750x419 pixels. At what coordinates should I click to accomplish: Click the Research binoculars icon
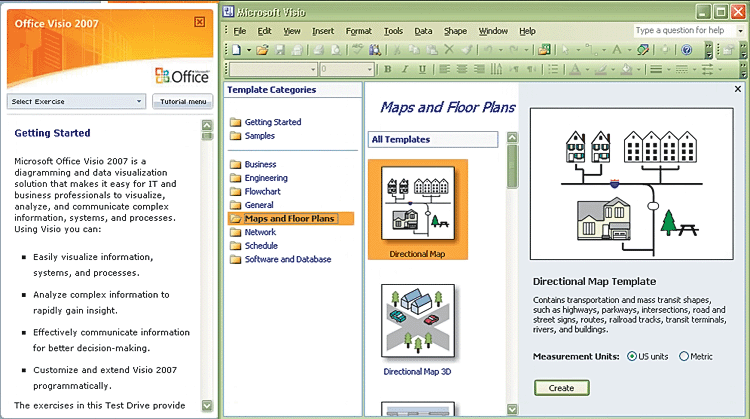375,49
